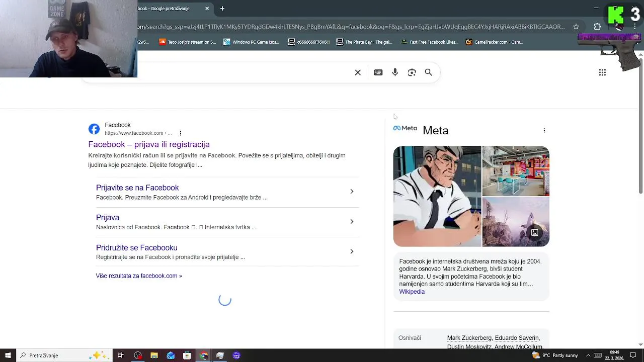This screenshot has width=644, height=362.
Task: Click the browser address bar URL
Action: point(351,27)
